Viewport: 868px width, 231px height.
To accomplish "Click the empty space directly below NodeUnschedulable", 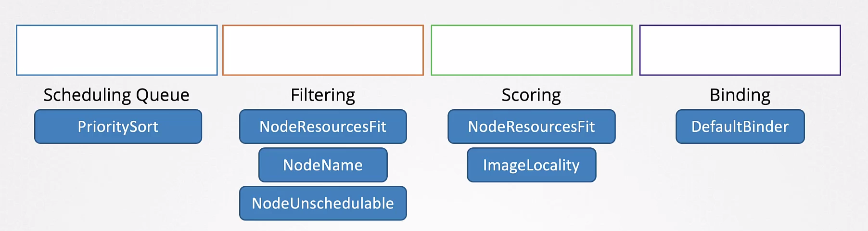I will click(x=323, y=226).
